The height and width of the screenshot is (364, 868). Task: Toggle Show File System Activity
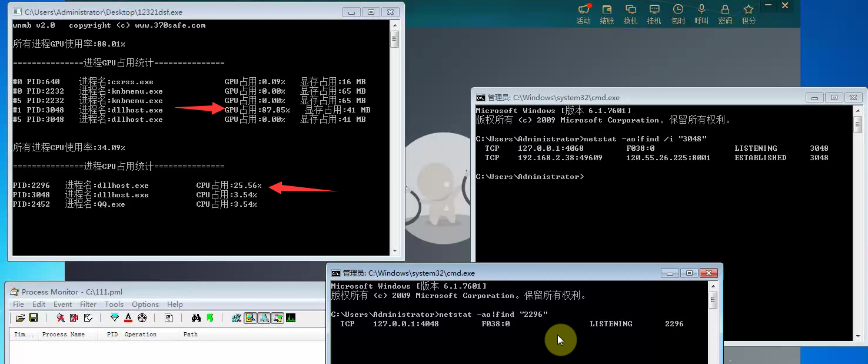tap(250, 318)
